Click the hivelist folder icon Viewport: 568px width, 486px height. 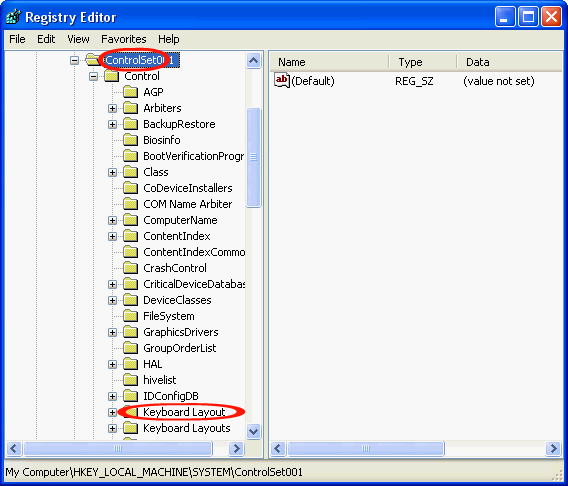130,380
